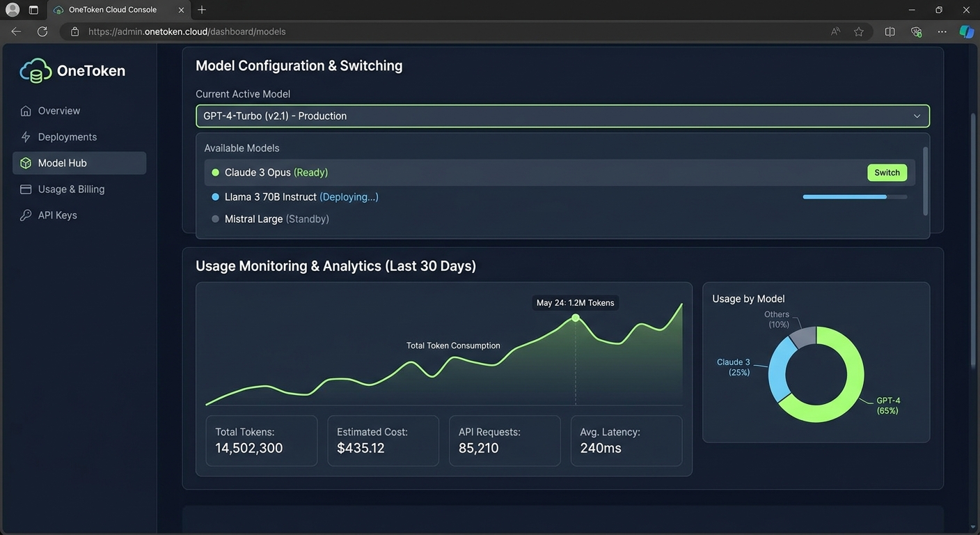
Task: Click the Llama 3 70B blue status dot
Action: [x=215, y=197]
